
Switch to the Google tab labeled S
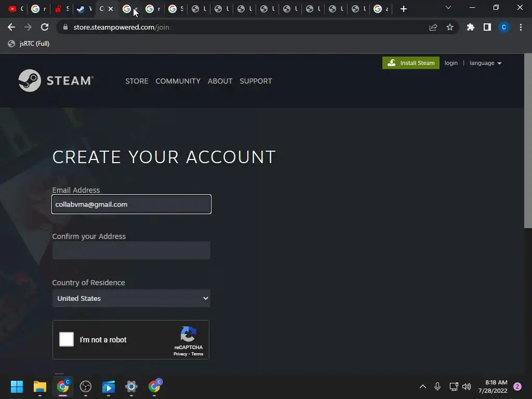tap(176, 9)
